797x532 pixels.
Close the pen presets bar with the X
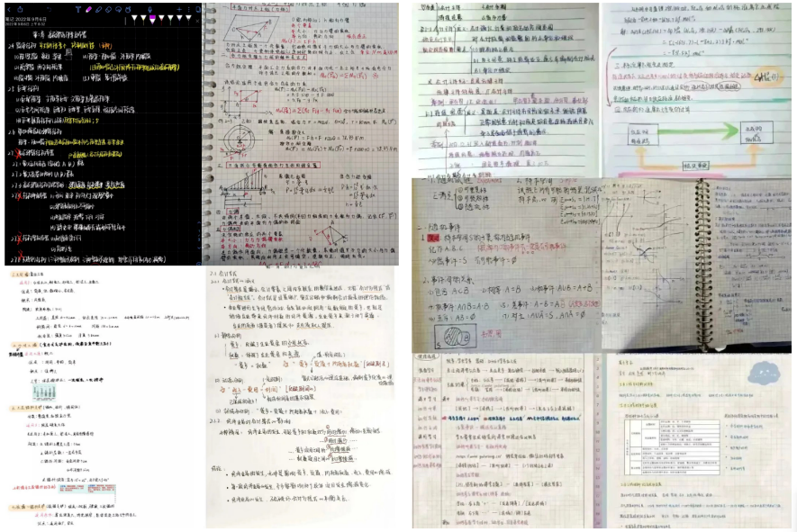[196, 20]
